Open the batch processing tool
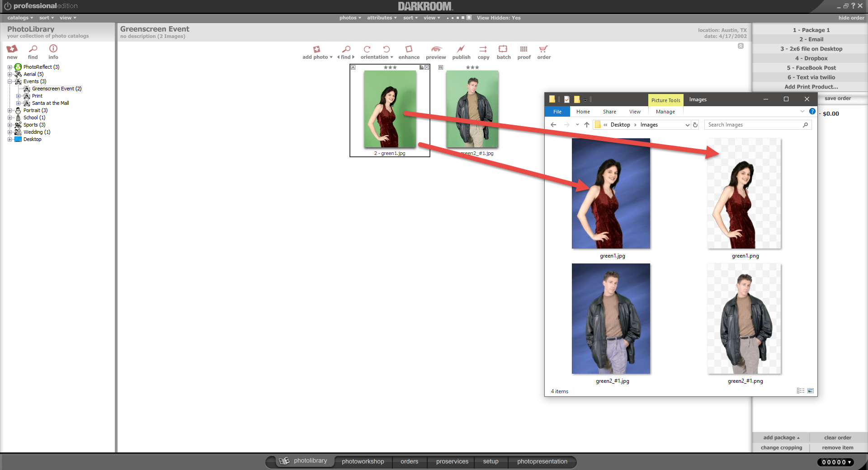The image size is (868, 470). [503, 52]
